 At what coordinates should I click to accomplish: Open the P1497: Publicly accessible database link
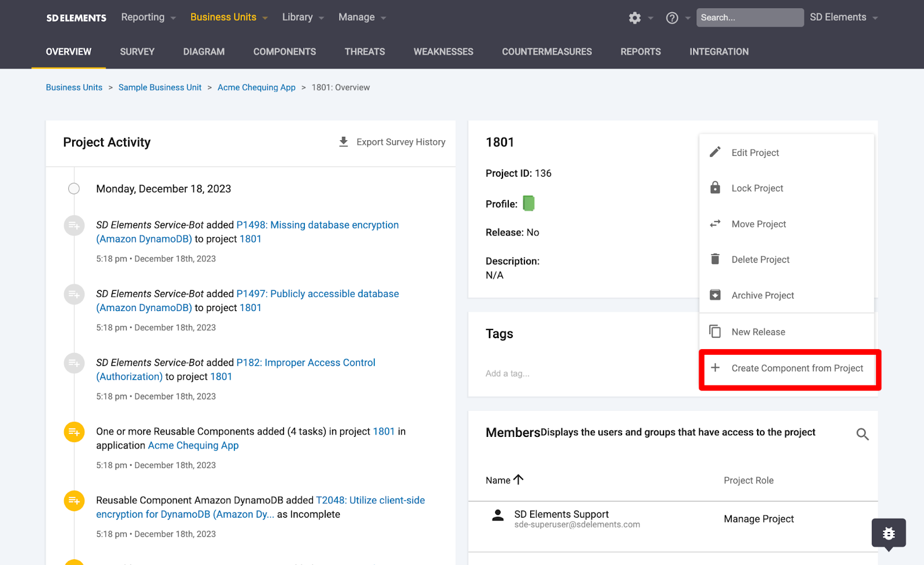(x=248, y=301)
